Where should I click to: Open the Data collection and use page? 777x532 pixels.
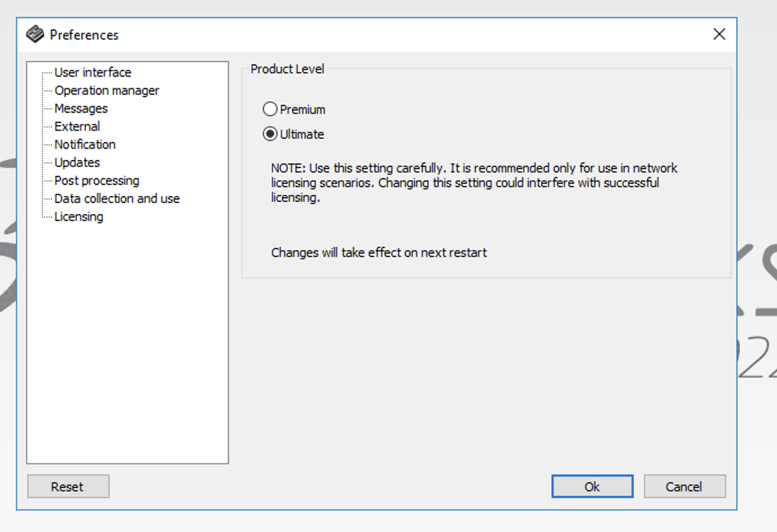coord(117,198)
